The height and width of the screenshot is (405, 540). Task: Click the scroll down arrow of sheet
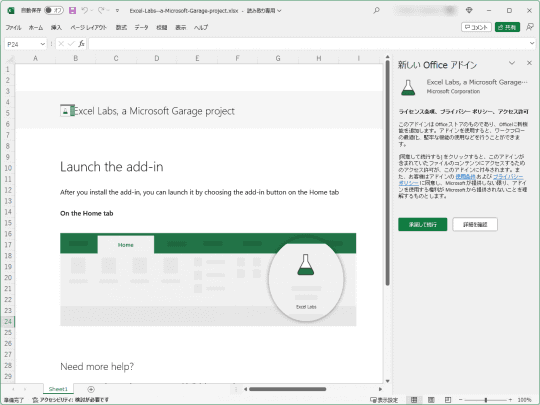[x=387, y=381]
